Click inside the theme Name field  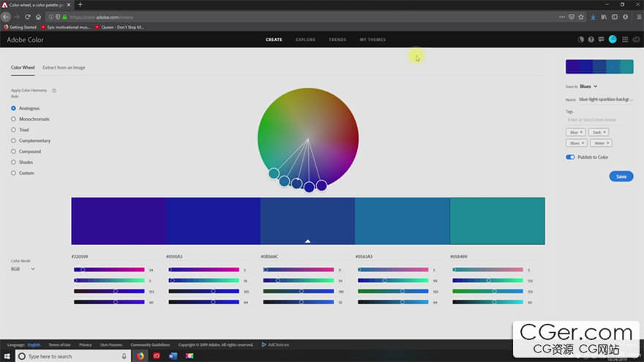pyautogui.click(x=606, y=99)
